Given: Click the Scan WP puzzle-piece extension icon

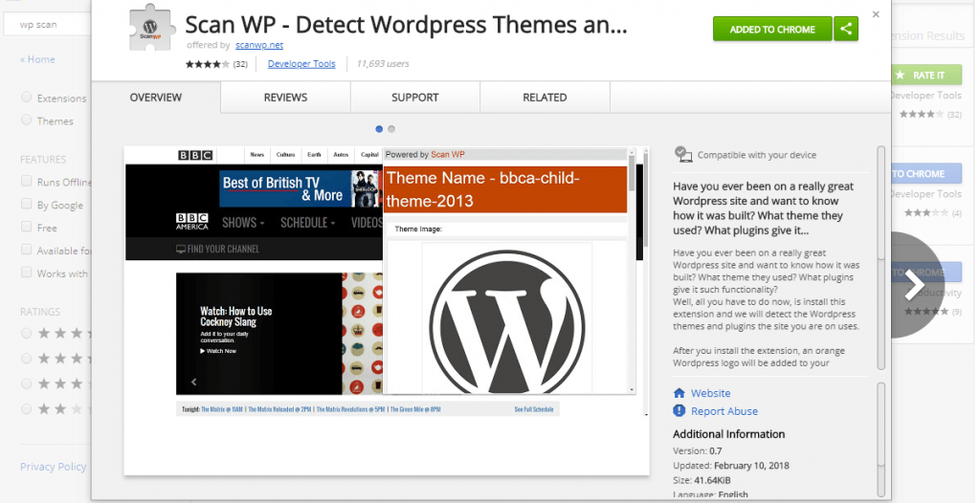Looking at the screenshot, I should pos(150,27).
